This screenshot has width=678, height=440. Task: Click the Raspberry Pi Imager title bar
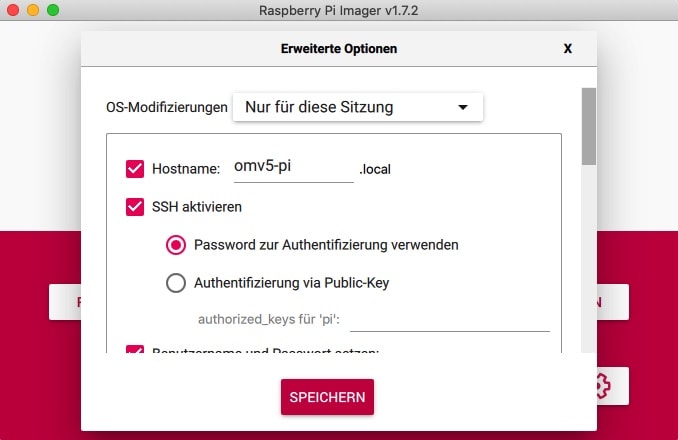coord(338,9)
